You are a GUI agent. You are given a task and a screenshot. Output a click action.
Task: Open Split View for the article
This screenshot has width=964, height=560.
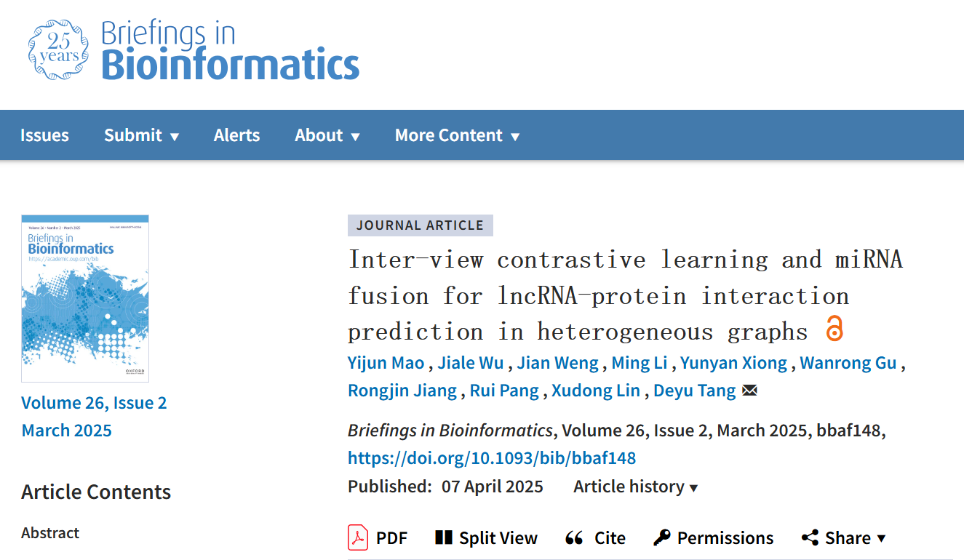[443, 538]
